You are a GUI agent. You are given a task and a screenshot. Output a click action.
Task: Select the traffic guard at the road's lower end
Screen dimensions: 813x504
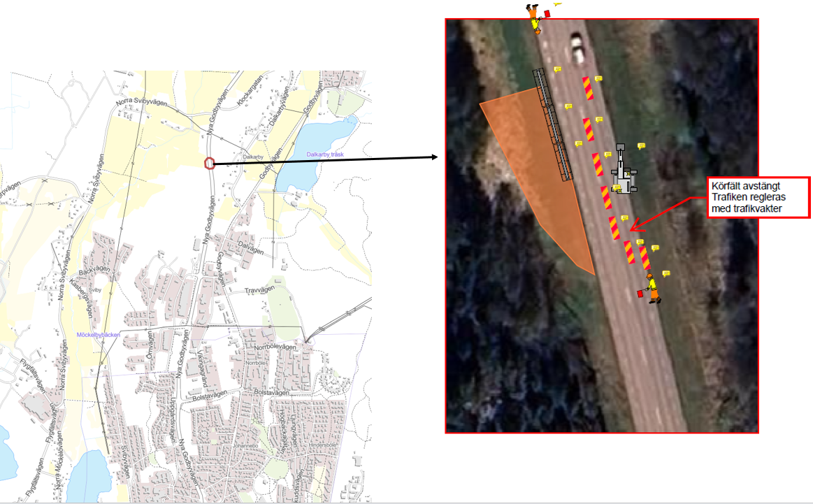(x=652, y=289)
